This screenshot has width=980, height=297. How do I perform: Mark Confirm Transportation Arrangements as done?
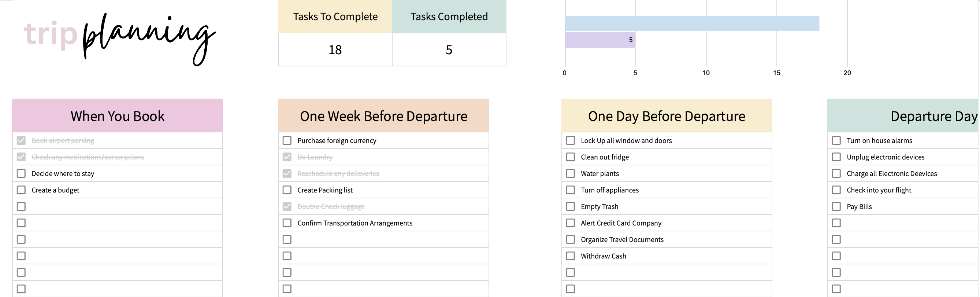(287, 223)
